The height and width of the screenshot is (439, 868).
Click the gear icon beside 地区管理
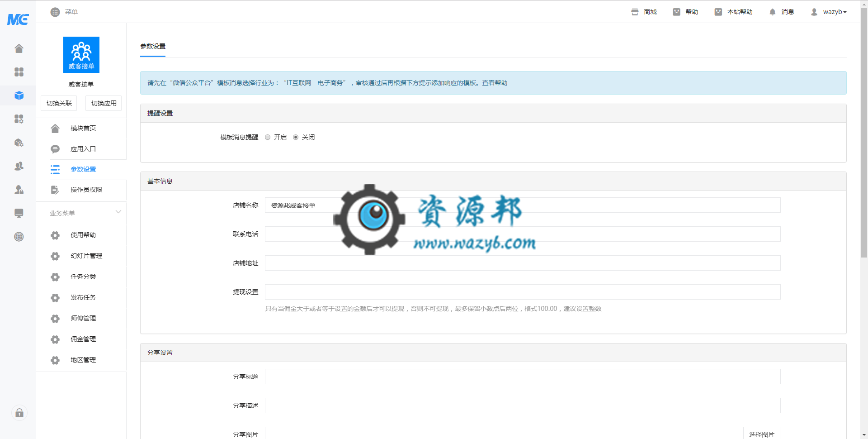click(x=55, y=360)
